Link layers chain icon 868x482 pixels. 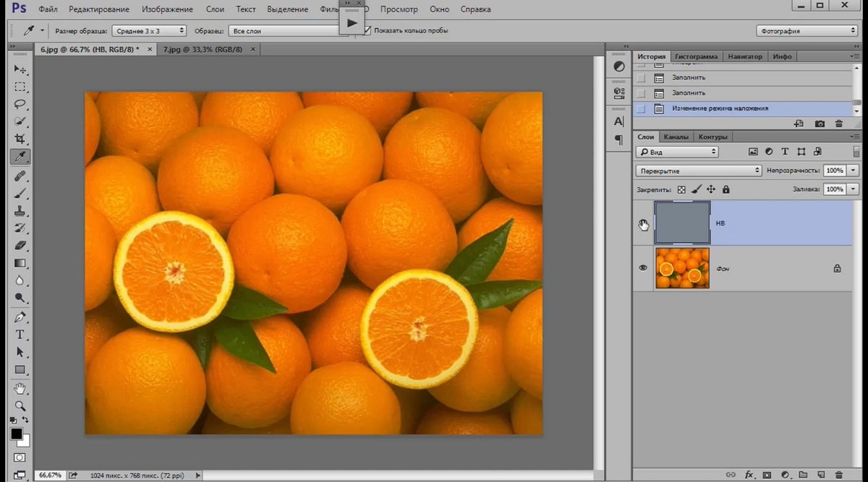click(x=731, y=475)
